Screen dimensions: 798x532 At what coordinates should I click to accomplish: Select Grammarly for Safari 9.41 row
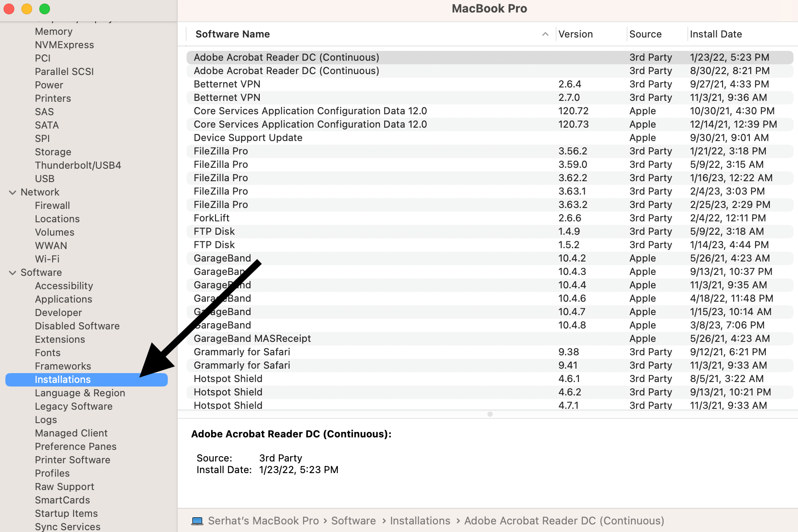[x=490, y=366]
